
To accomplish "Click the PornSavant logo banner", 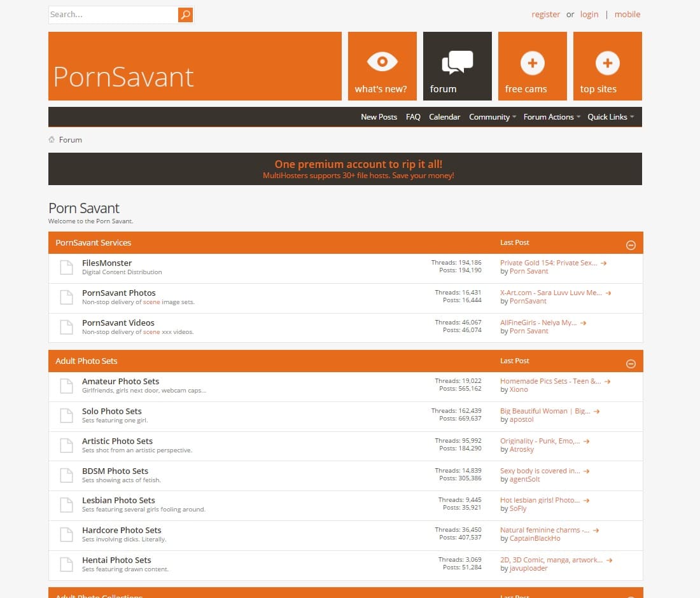I will point(195,66).
